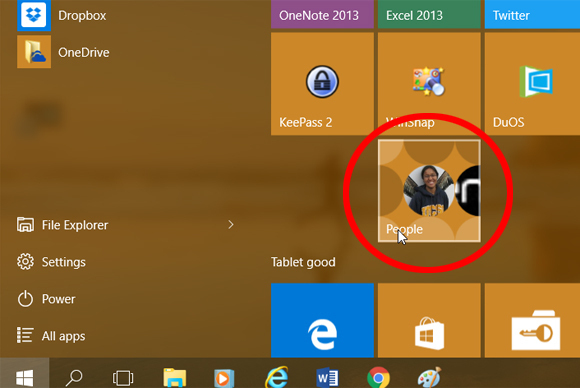Open the Power options menu
The height and width of the screenshot is (388, 580).
click(x=47, y=299)
